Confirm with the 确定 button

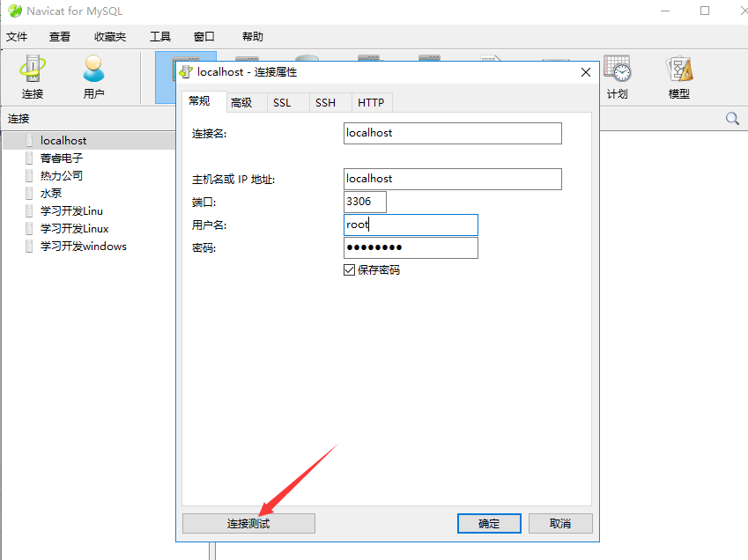coord(489,523)
